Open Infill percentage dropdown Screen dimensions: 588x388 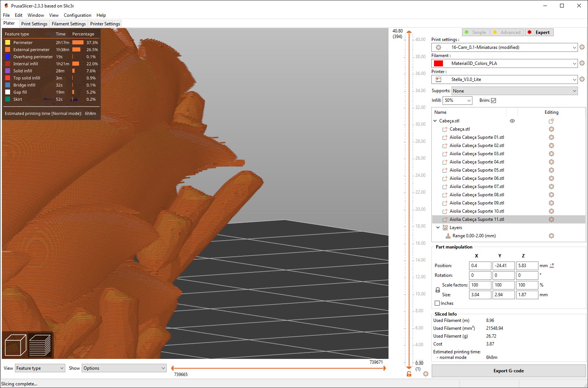[x=457, y=100]
